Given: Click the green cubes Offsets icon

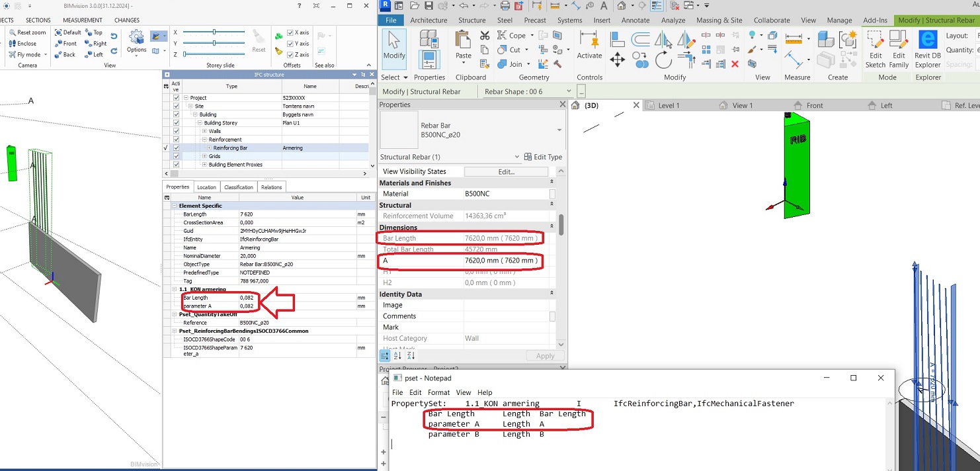Looking at the screenshot, I should (279, 35).
